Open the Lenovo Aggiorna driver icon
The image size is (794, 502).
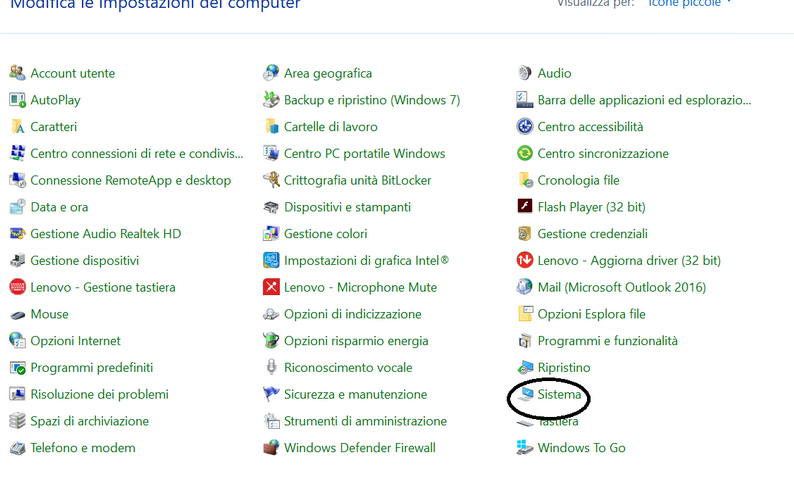tap(525, 261)
